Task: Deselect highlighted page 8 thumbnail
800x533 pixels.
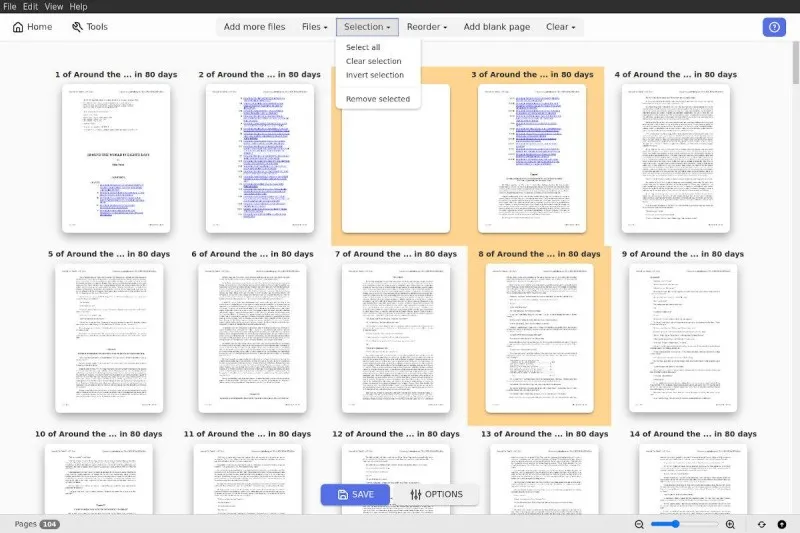Action: 539,337
